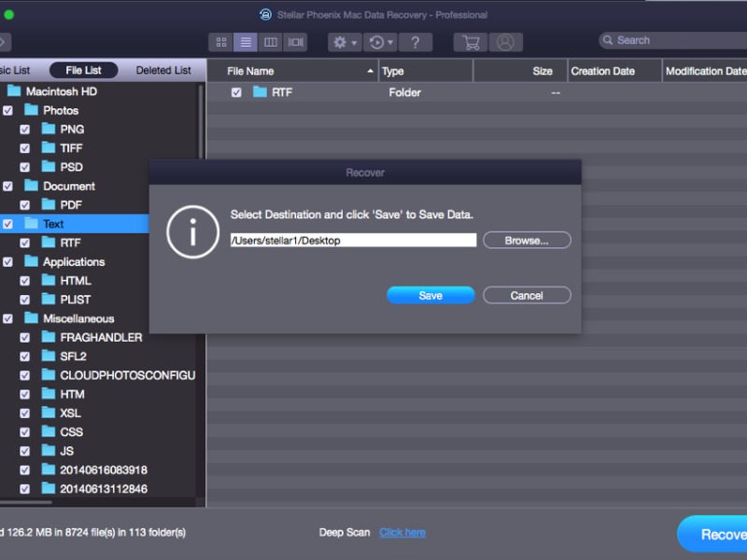Switch to icon grid view

pyautogui.click(x=221, y=42)
